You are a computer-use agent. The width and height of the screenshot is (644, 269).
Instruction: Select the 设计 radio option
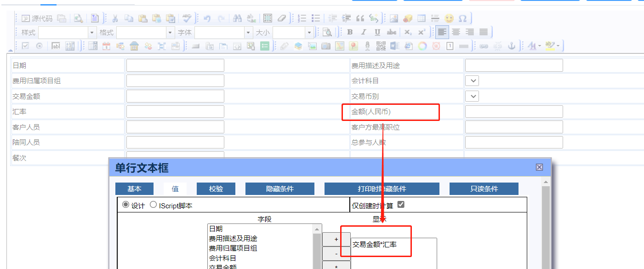(x=126, y=205)
